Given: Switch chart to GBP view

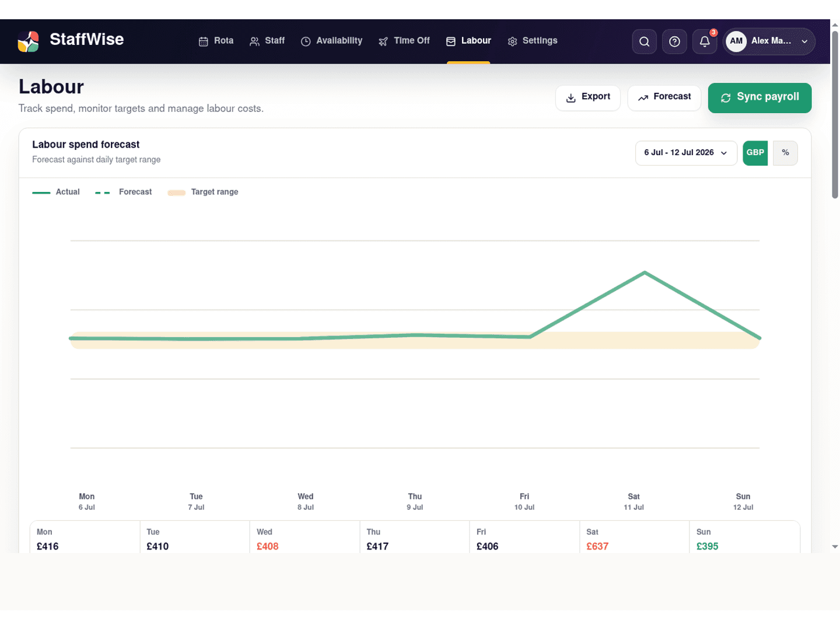Looking at the screenshot, I should pos(755,153).
